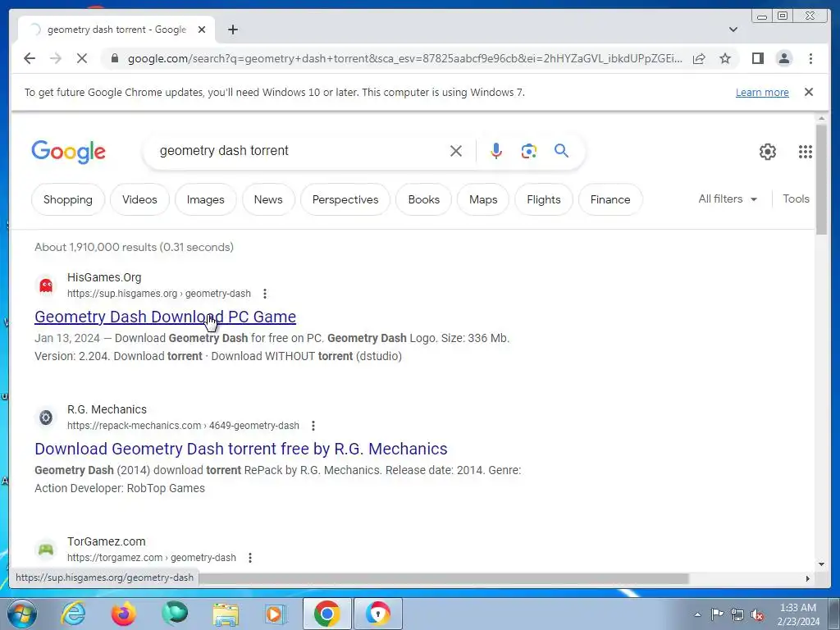Filter results by Perspectives
The image size is (840, 630).
point(345,199)
